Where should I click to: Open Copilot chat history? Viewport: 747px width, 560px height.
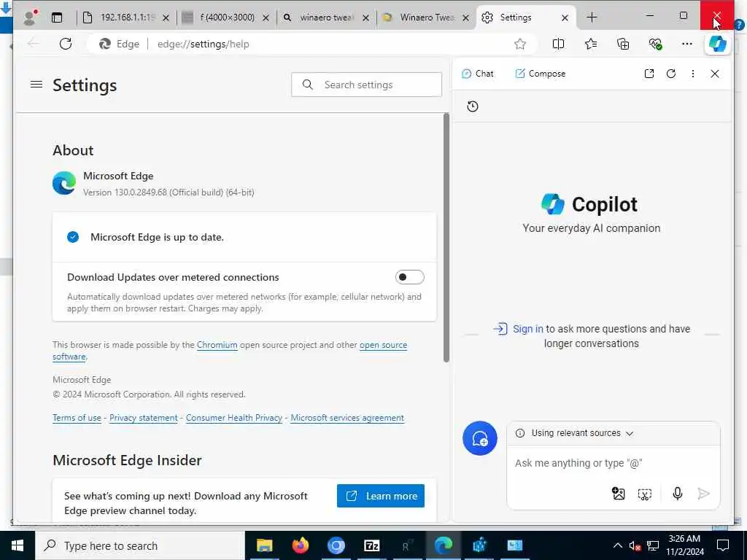tap(473, 106)
